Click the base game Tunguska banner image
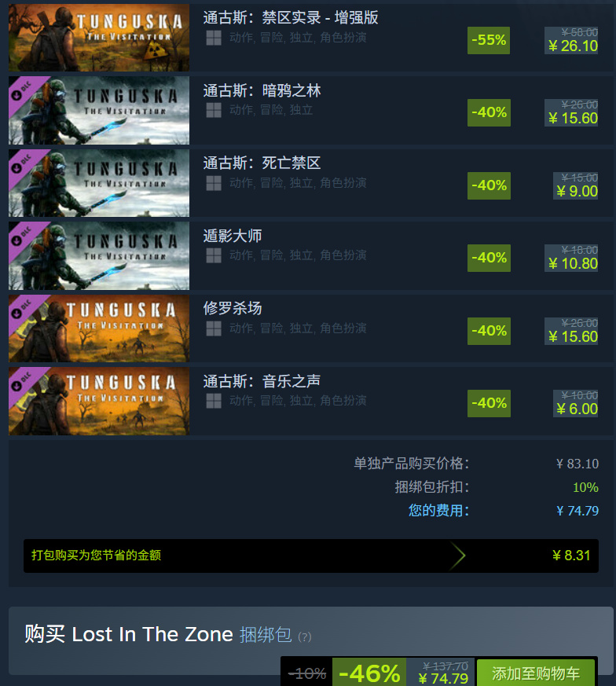Viewport: 616px width, 686px height. click(99, 38)
